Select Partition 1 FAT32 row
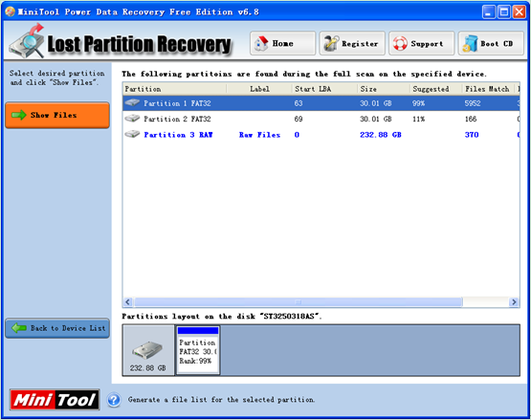531x420 pixels. (321, 103)
